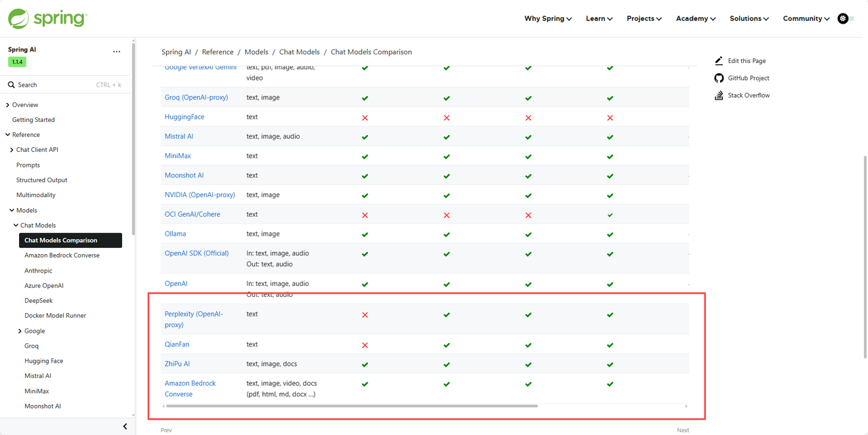Click the sidebar vertical scrollbar
Screen dimensions: 868x435
coord(134,139)
